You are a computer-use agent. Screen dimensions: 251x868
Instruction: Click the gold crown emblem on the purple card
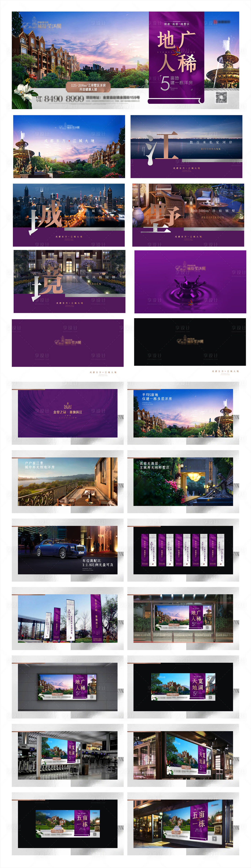click(x=68, y=406)
